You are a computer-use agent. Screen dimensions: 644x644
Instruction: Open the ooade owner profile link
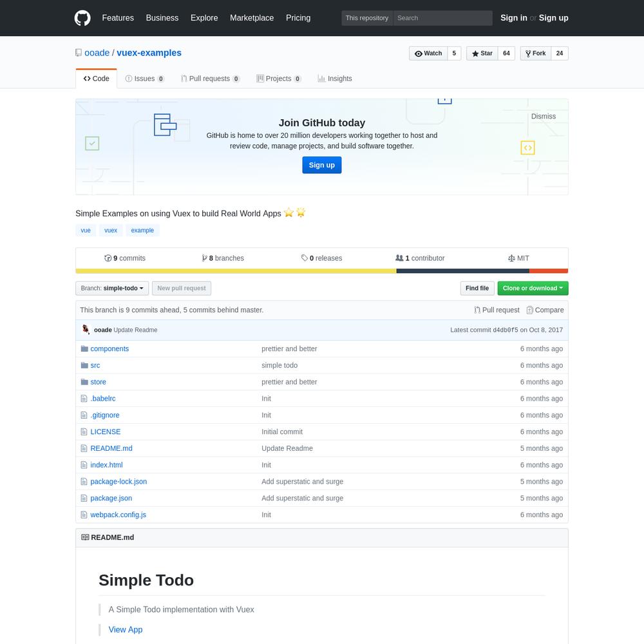point(97,53)
